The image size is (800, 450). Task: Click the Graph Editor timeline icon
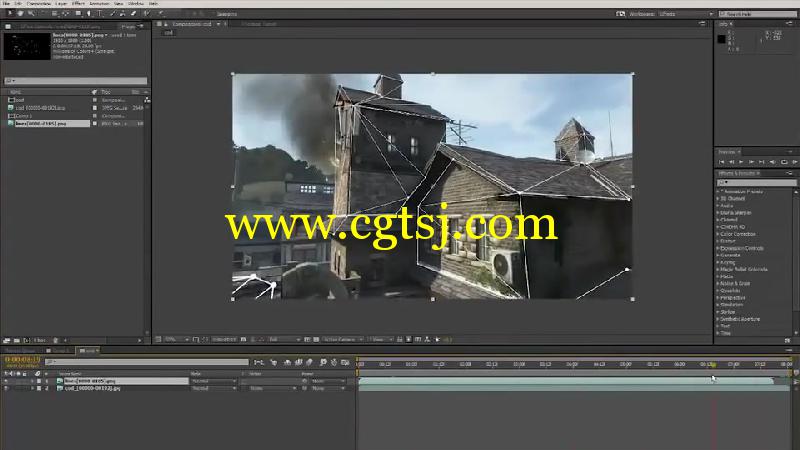pos(345,362)
